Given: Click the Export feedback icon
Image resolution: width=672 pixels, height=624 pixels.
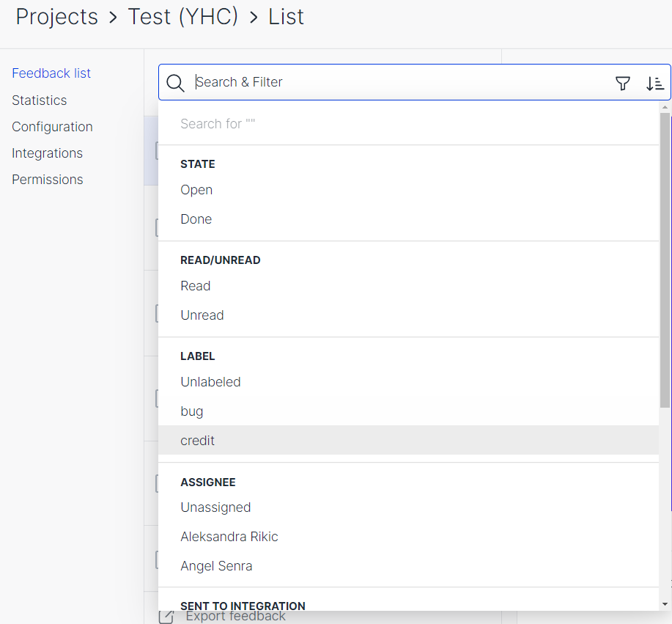Looking at the screenshot, I should pyautogui.click(x=166, y=617).
